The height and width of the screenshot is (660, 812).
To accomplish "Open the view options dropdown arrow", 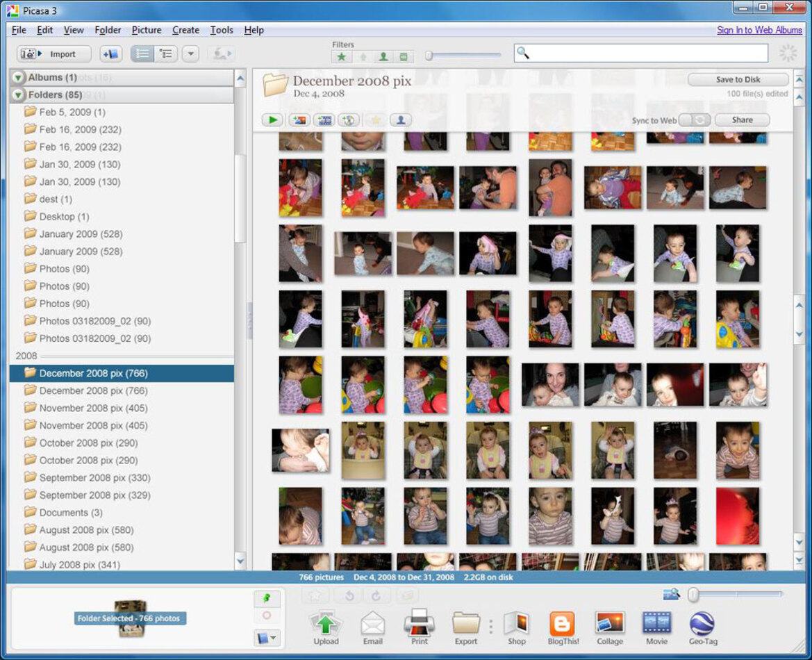I will click(x=190, y=54).
